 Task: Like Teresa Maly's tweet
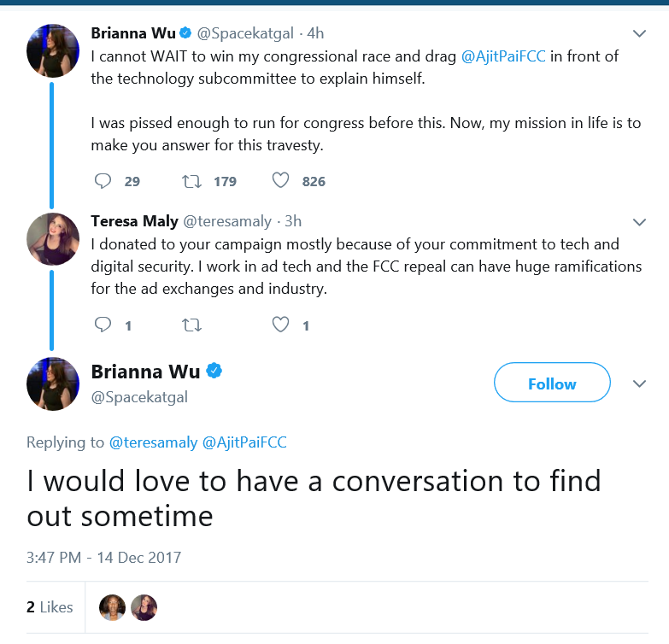(x=281, y=325)
